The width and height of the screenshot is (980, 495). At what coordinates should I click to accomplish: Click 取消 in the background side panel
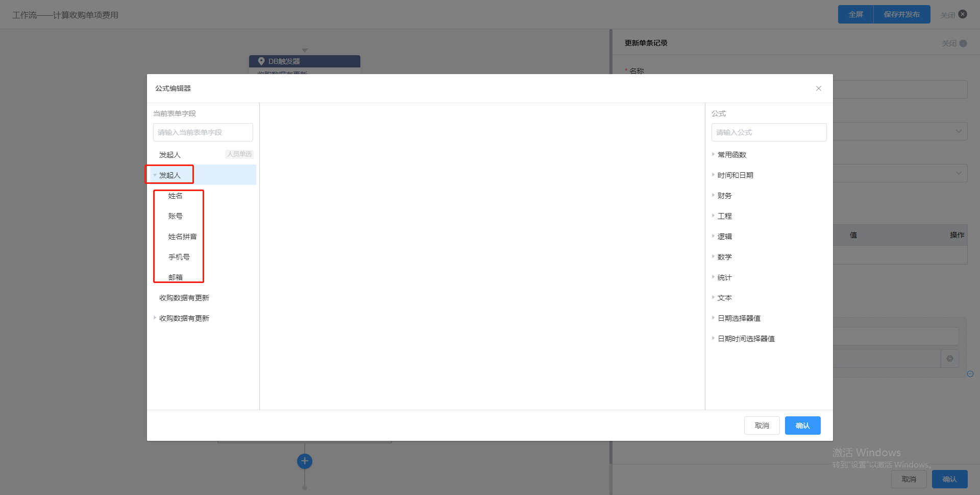click(x=909, y=479)
